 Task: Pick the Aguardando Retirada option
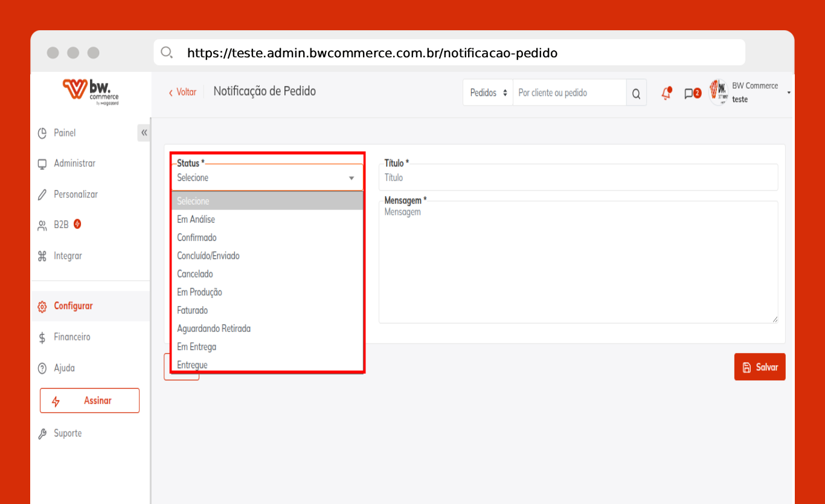[x=214, y=328]
